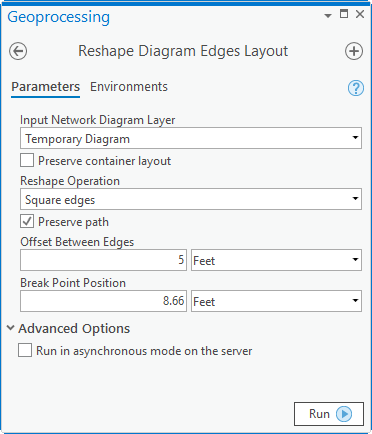Click the Geoprocessing pane title
The image size is (372, 434).
tap(59, 17)
